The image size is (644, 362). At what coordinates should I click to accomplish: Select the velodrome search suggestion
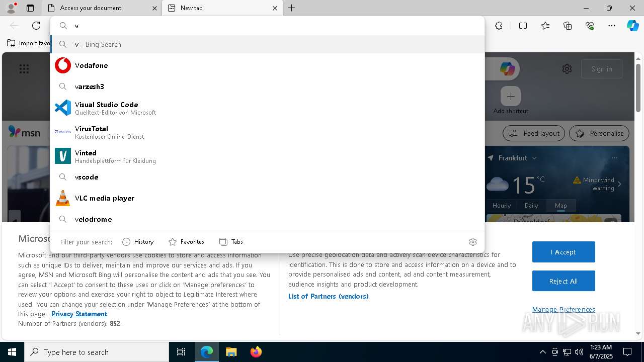pos(267,219)
